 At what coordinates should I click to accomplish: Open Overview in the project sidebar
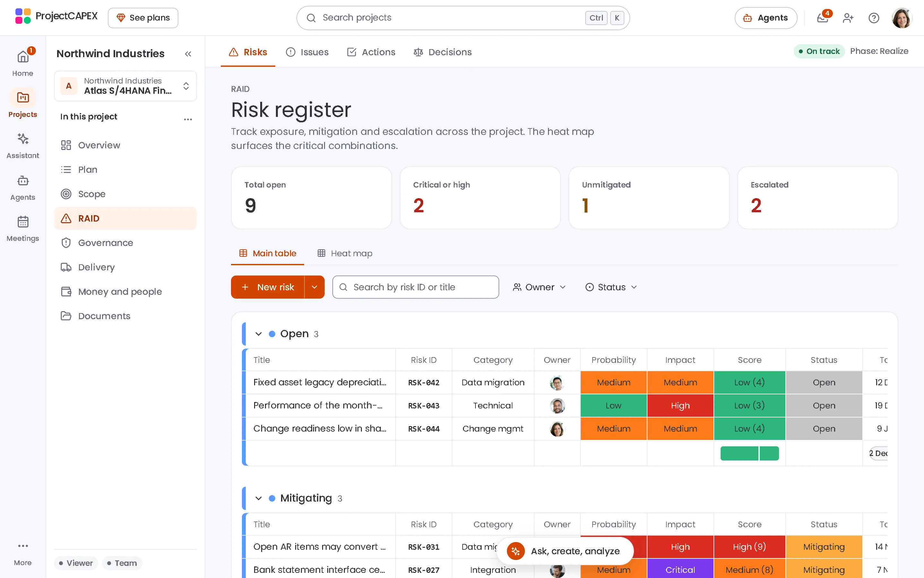(125, 145)
